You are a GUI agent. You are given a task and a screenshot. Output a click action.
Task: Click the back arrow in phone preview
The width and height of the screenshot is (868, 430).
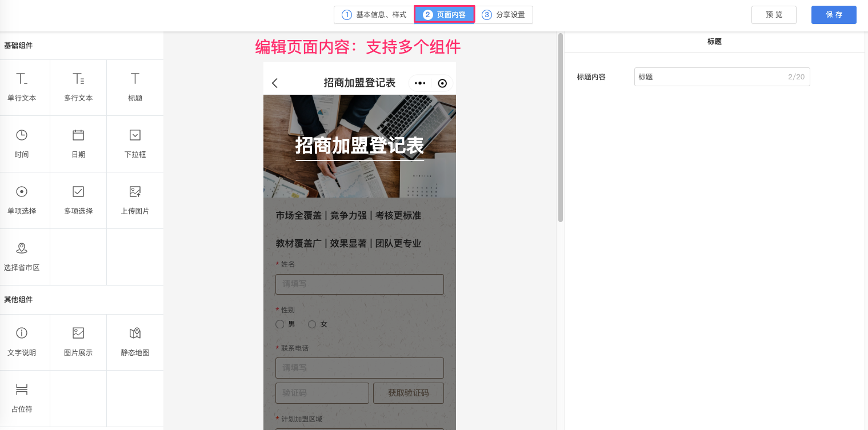(275, 83)
